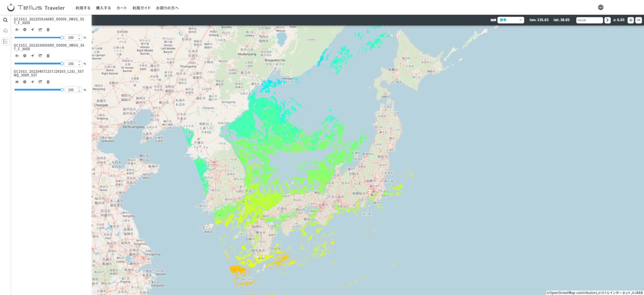Viewport: 644px width, 295px height.
Task: Adjust the 20220306D08D layer opacity slider
Action: [39, 64]
